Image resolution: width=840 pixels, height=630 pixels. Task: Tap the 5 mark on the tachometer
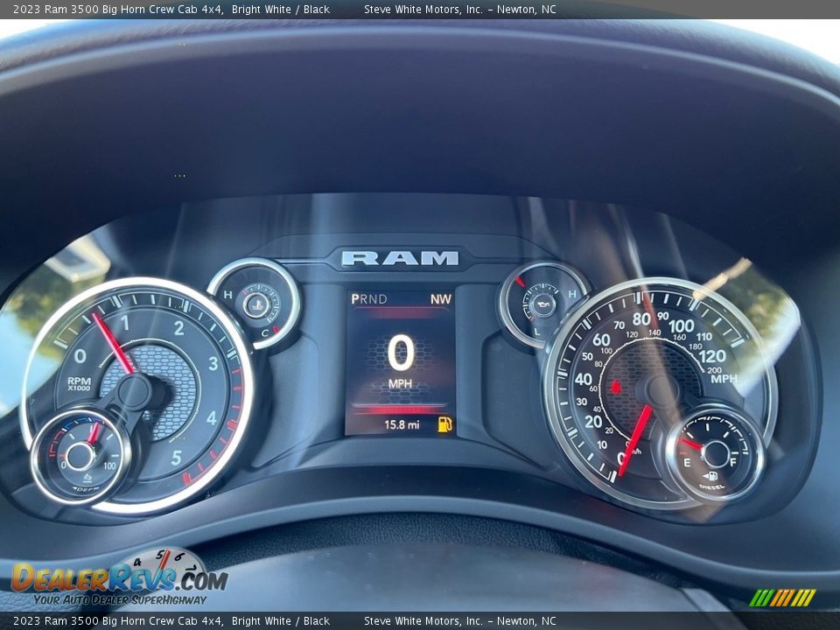(x=176, y=458)
